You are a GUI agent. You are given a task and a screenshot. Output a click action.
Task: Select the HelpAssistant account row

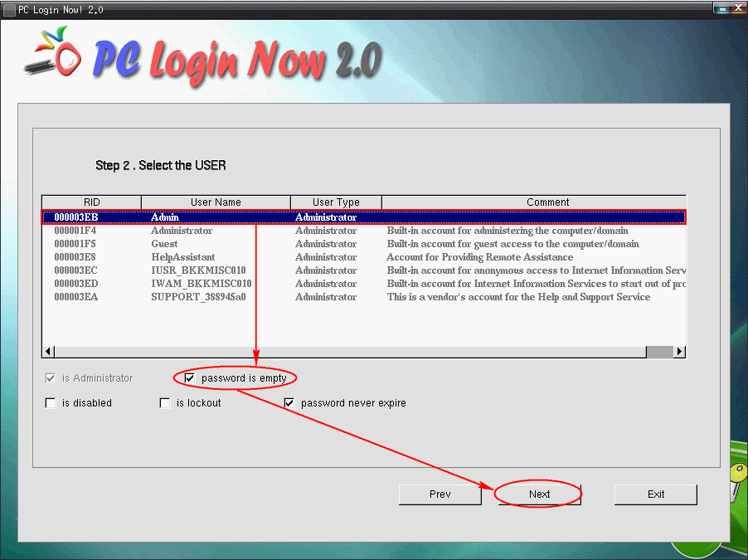364,257
